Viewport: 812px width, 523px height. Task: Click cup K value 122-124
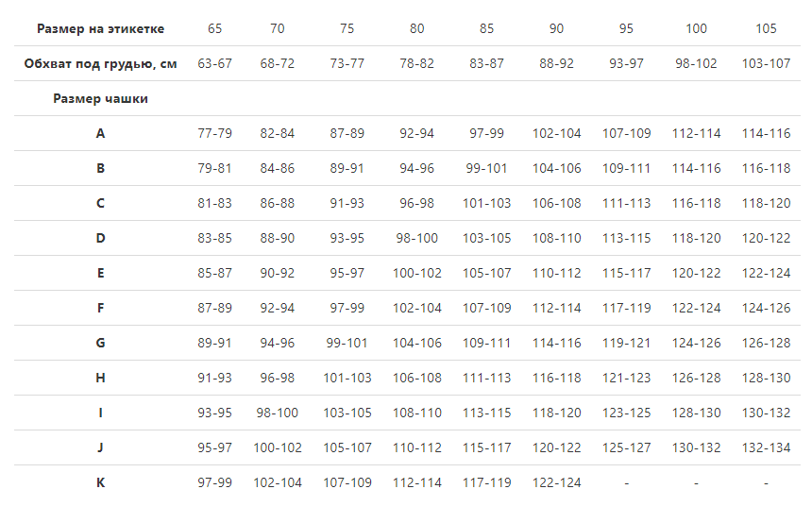[557, 482]
